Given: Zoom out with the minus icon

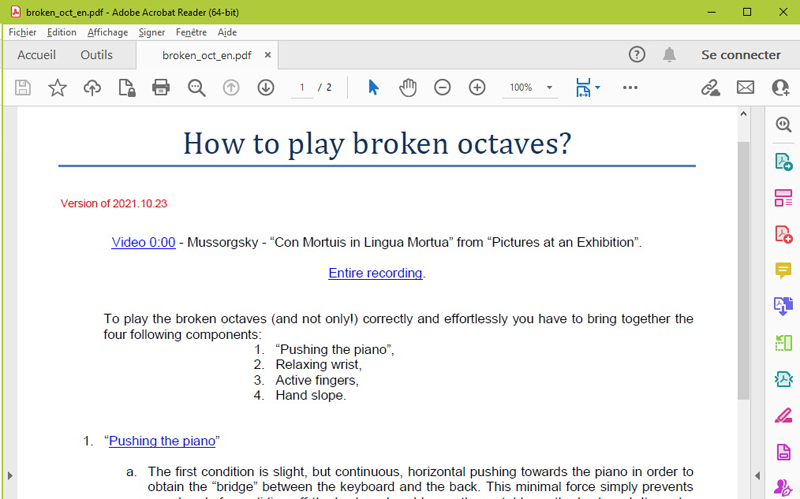Looking at the screenshot, I should tap(442, 88).
